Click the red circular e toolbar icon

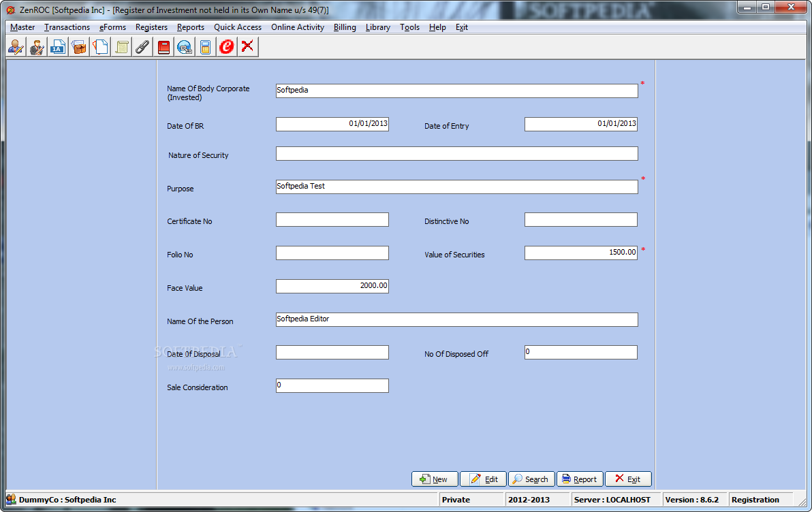pos(227,47)
